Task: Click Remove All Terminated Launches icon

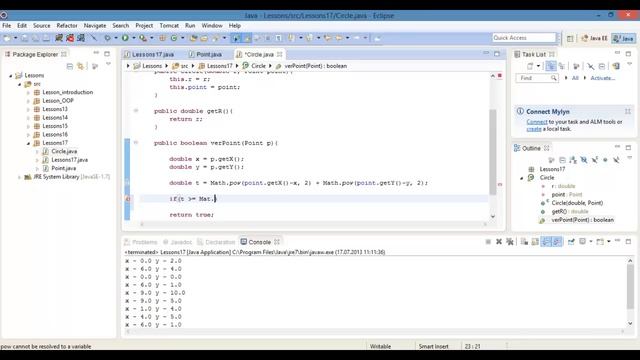Action: [509, 242]
